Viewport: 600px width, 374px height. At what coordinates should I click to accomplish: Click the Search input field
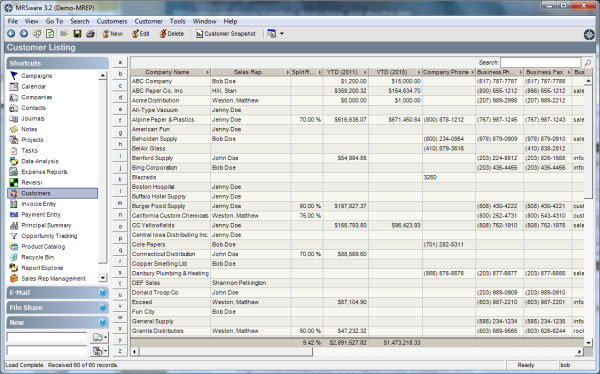pos(541,62)
